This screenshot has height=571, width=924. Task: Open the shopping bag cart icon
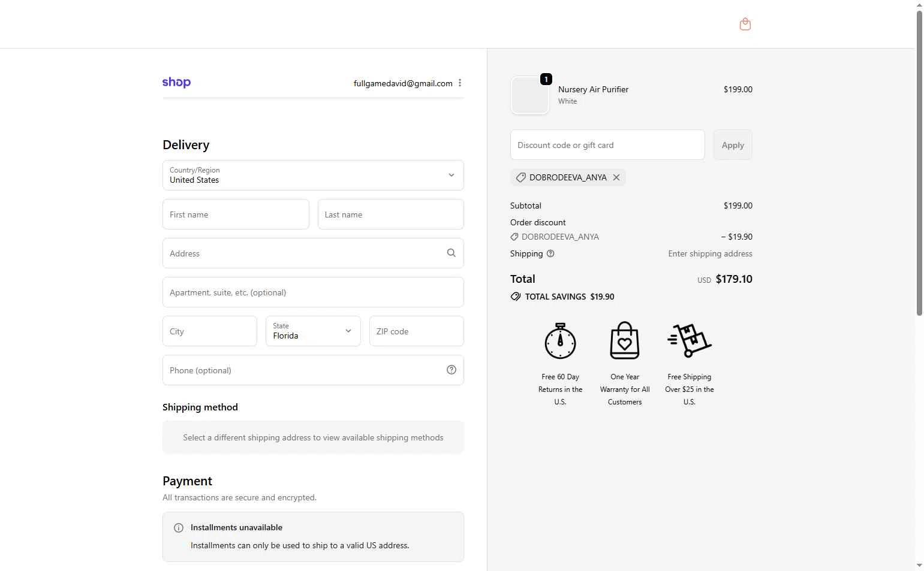(x=745, y=24)
